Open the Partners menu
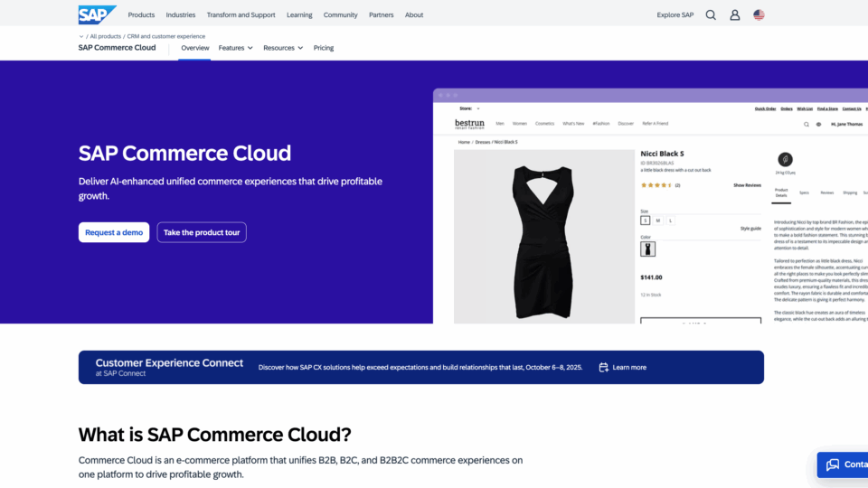868x488 pixels. [382, 15]
